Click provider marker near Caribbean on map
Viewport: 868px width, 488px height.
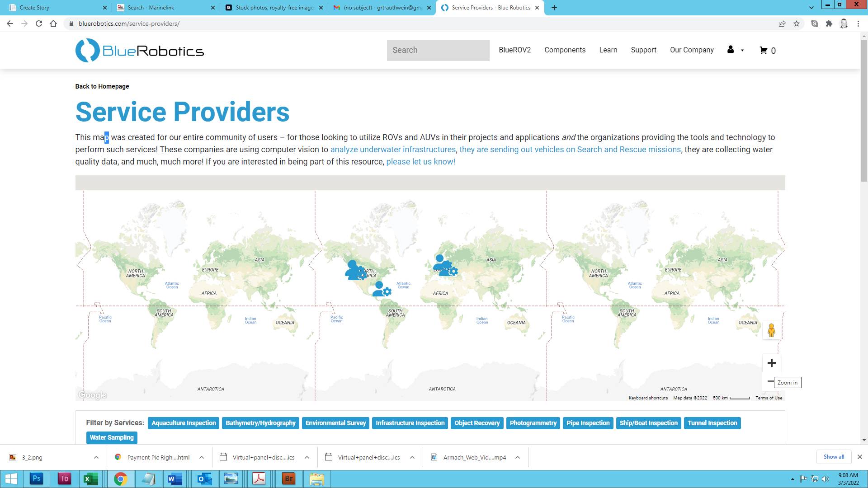[x=382, y=289]
